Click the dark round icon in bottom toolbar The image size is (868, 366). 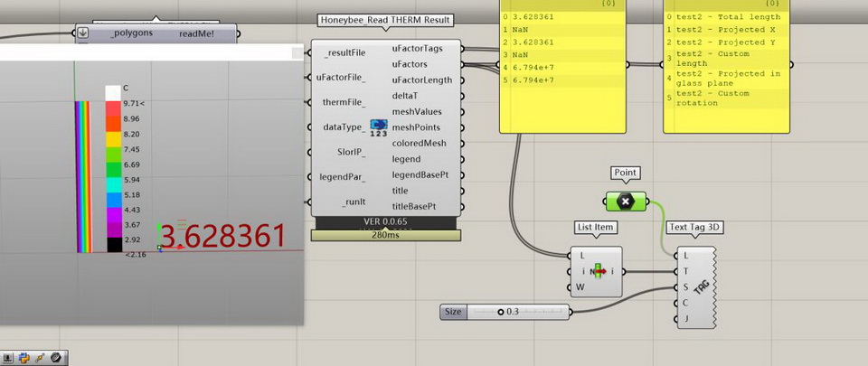click(x=55, y=358)
